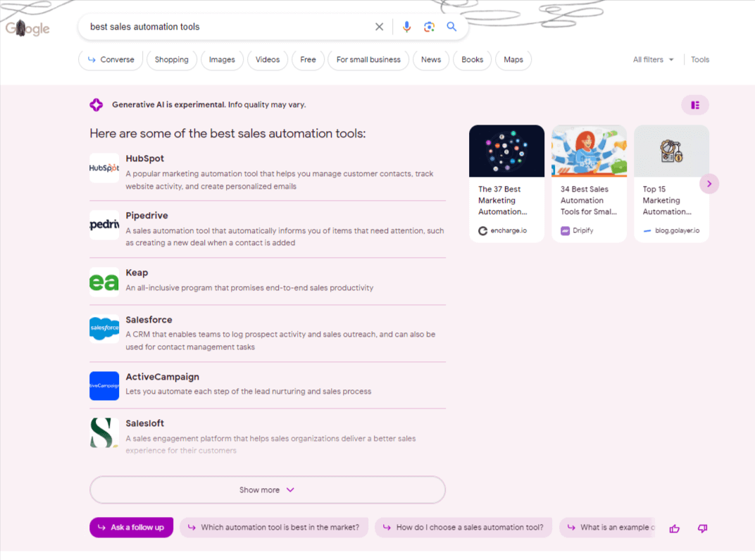Switch to the Shopping tab

pyautogui.click(x=171, y=60)
